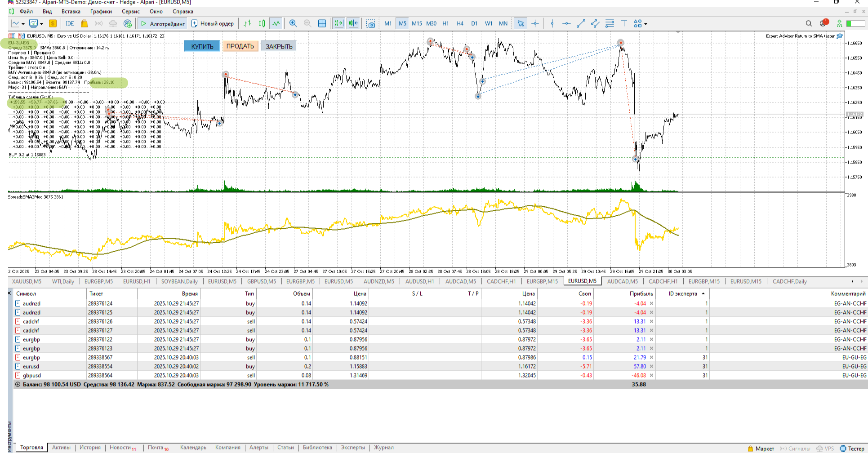Click the New Order toolbar button
Viewport: 868px width, 453px height.
point(213,23)
